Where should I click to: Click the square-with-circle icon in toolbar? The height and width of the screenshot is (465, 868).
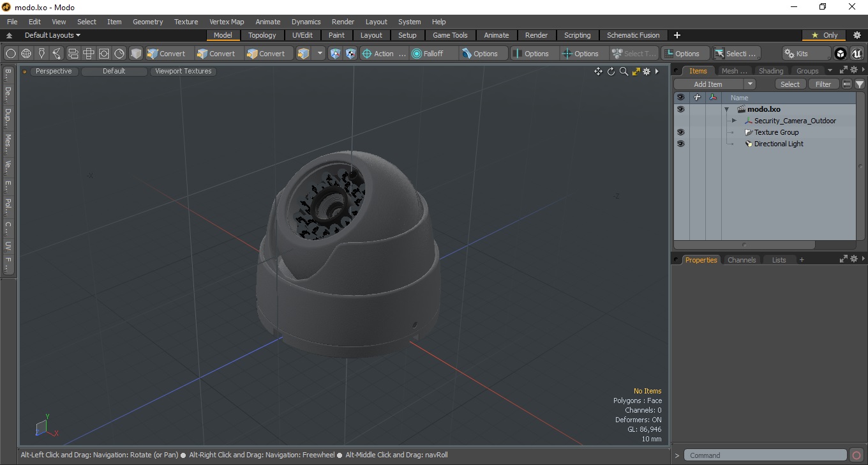pos(104,54)
